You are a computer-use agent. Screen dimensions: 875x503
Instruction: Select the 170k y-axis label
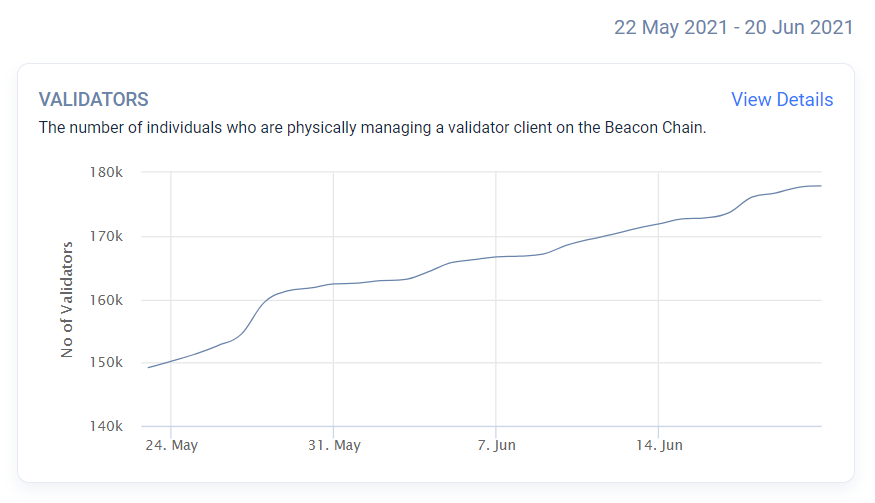[x=106, y=237]
